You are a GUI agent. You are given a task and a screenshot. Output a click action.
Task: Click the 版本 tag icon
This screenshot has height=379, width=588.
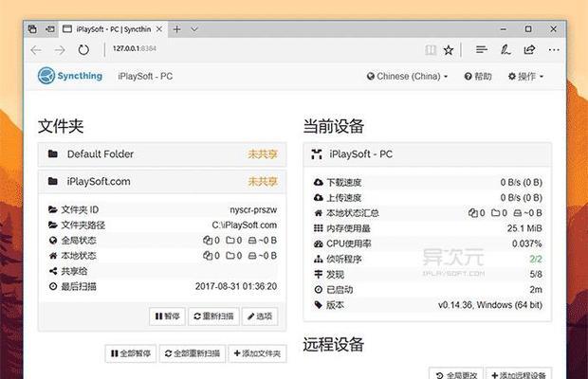pyautogui.click(x=318, y=305)
